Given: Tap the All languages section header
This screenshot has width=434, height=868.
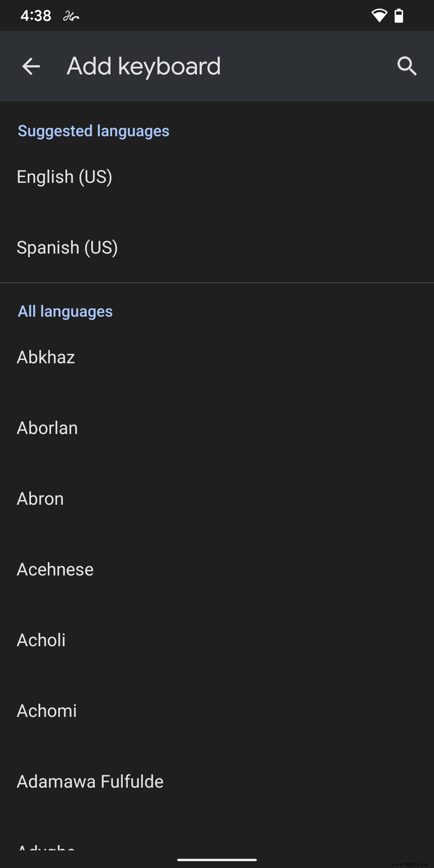Looking at the screenshot, I should click(x=65, y=311).
